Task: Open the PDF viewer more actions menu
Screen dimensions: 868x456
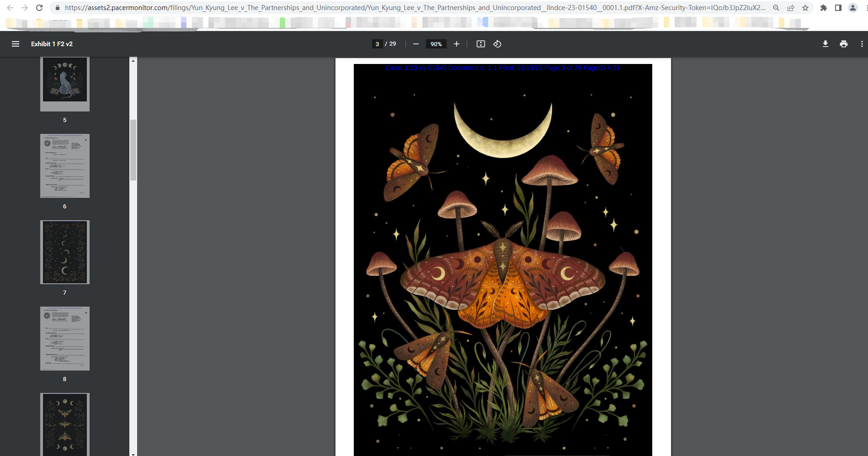Action: click(x=862, y=44)
